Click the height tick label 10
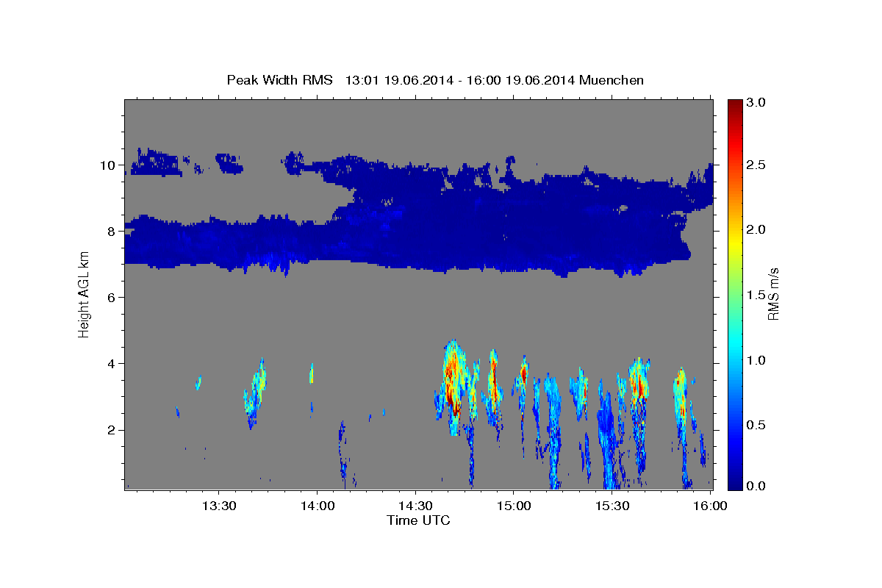 point(109,165)
